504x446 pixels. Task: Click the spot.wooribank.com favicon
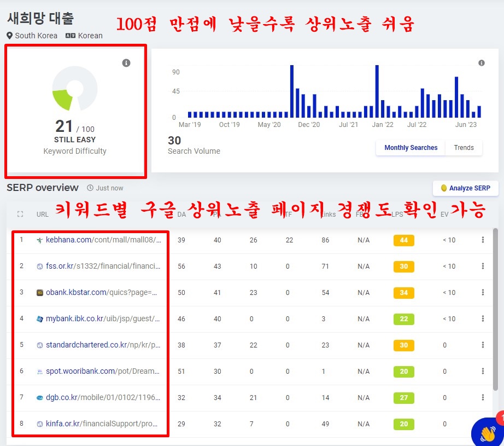click(x=40, y=372)
